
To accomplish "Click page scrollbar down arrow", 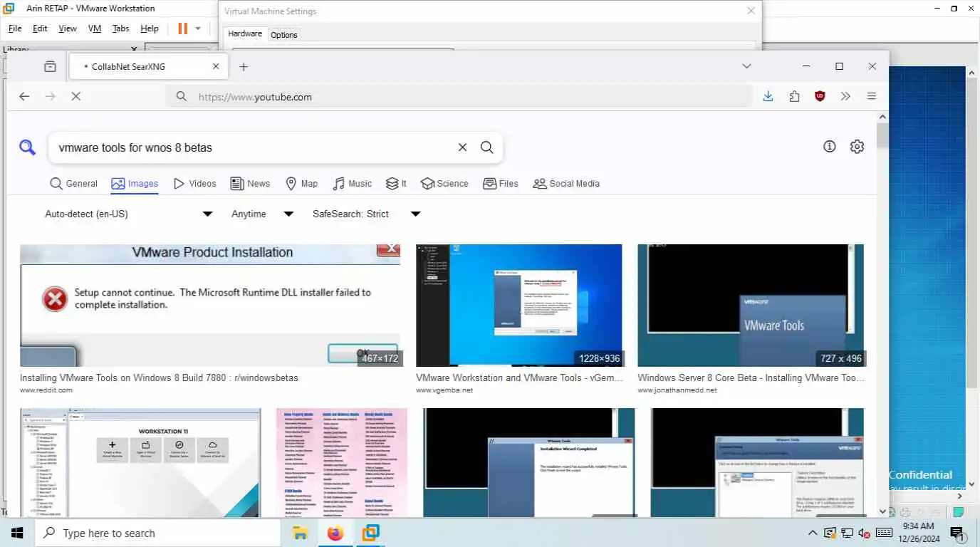I will 882,511.
